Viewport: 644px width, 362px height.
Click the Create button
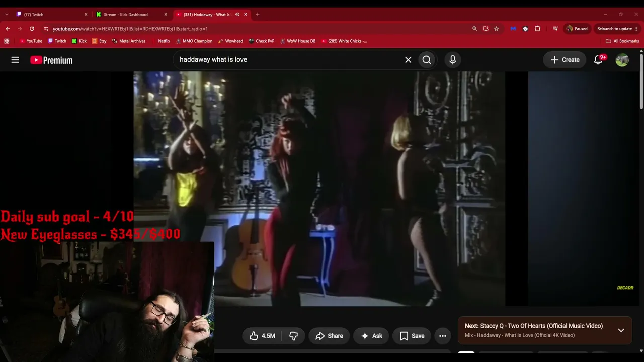tap(565, 60)
